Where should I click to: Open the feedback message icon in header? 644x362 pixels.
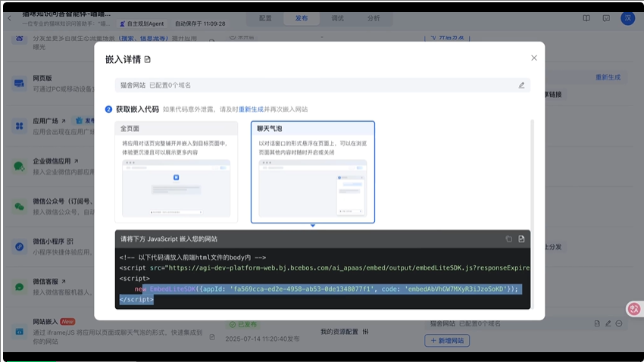click(x=606, y=18)
